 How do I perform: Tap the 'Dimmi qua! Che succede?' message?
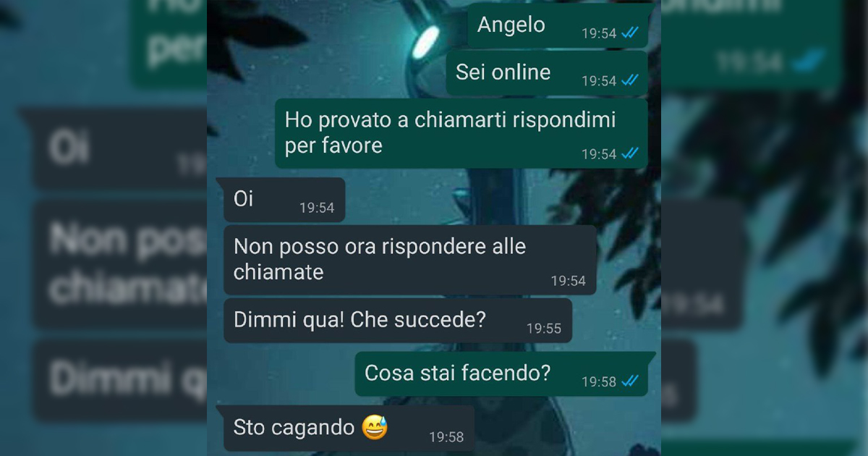coord(398,321)
